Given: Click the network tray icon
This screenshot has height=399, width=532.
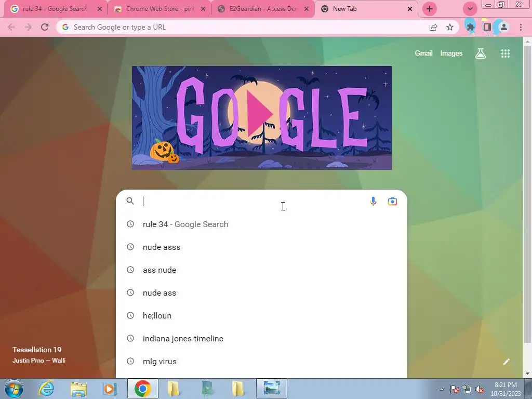Looking at the screenshot, I should point(467,389).
